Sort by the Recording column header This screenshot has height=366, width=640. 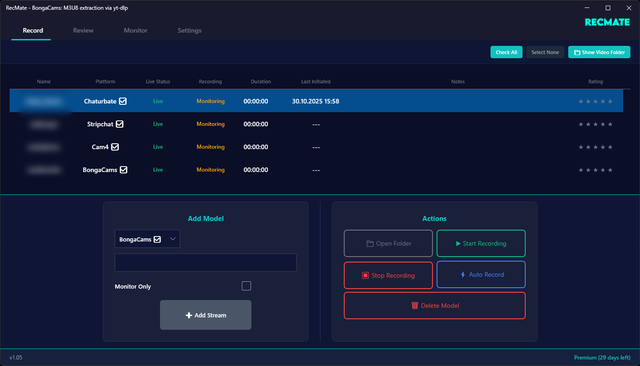click(210, 82)
